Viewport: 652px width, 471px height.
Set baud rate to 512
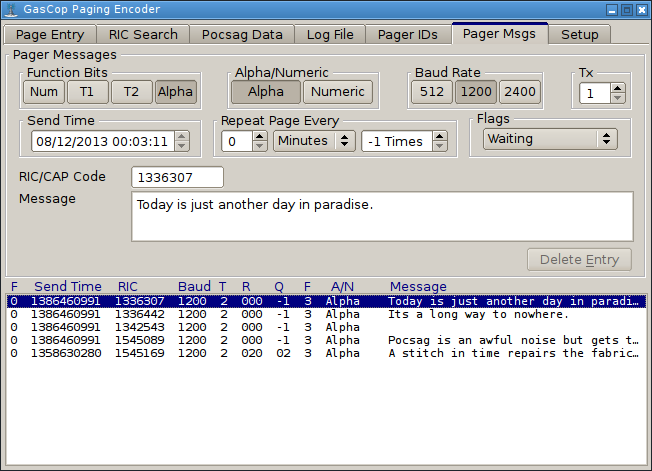pyautogui.click(x=432, y=92)
